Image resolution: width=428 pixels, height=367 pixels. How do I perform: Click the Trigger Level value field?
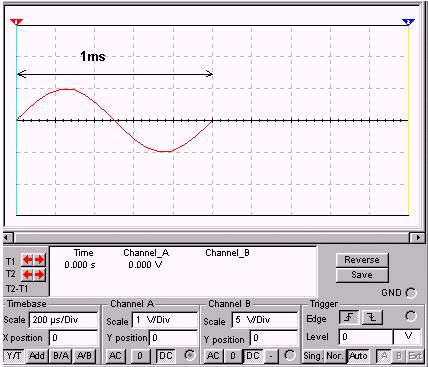pos(365,337)
